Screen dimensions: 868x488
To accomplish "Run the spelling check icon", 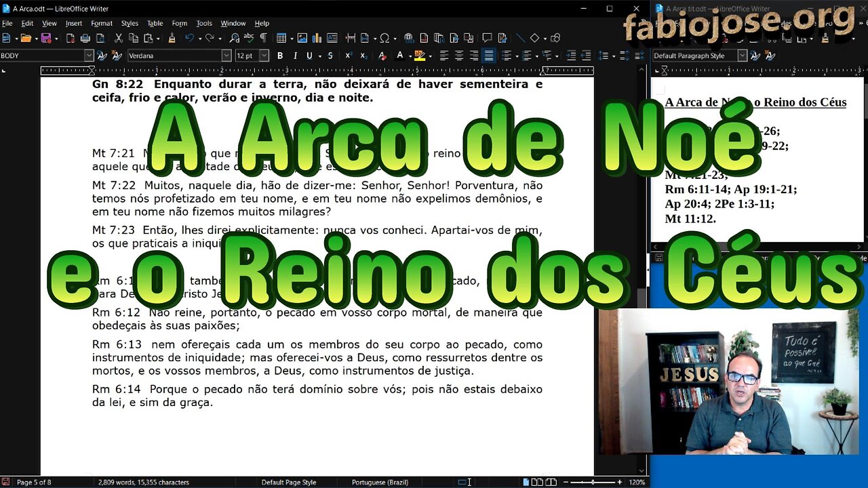I will [x=249, y=38].
